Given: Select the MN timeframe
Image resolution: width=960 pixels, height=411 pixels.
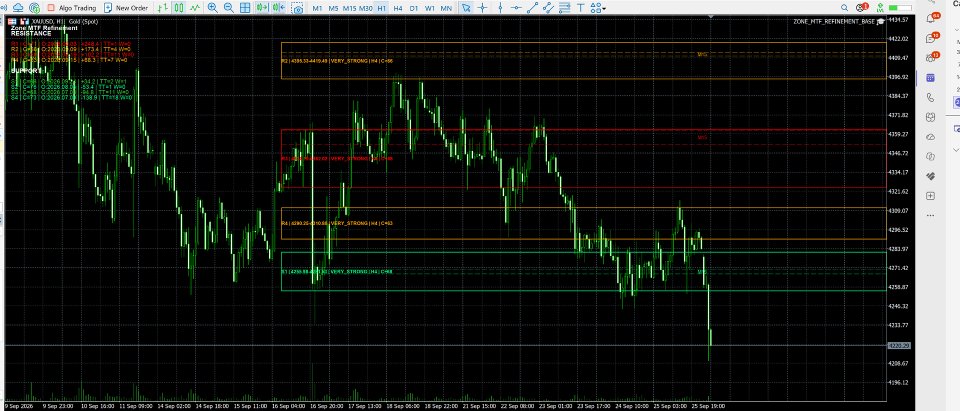Looking at the screenshot, I should 447,8.
